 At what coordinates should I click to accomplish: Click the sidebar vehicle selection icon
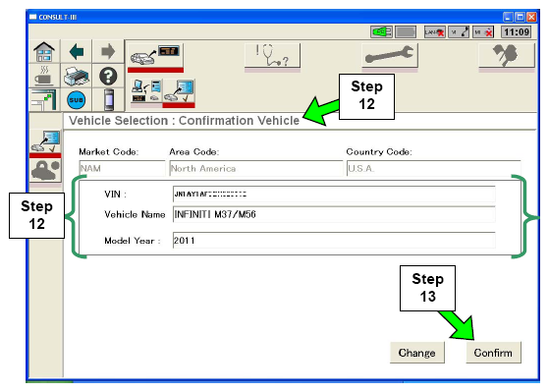[x=46, y=142]
